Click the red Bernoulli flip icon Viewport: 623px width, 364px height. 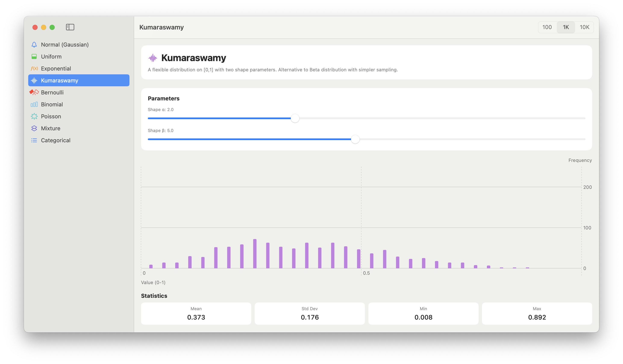[34, 92]
